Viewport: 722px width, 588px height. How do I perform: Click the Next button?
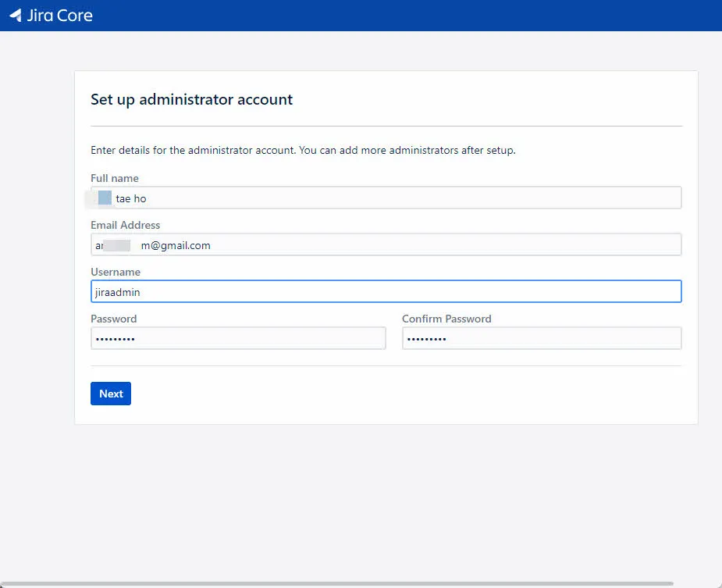click(110, 393)
